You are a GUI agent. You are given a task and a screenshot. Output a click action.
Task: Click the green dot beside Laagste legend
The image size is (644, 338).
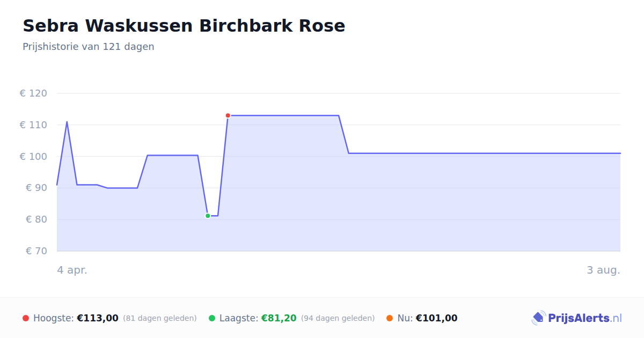point(212,318)
